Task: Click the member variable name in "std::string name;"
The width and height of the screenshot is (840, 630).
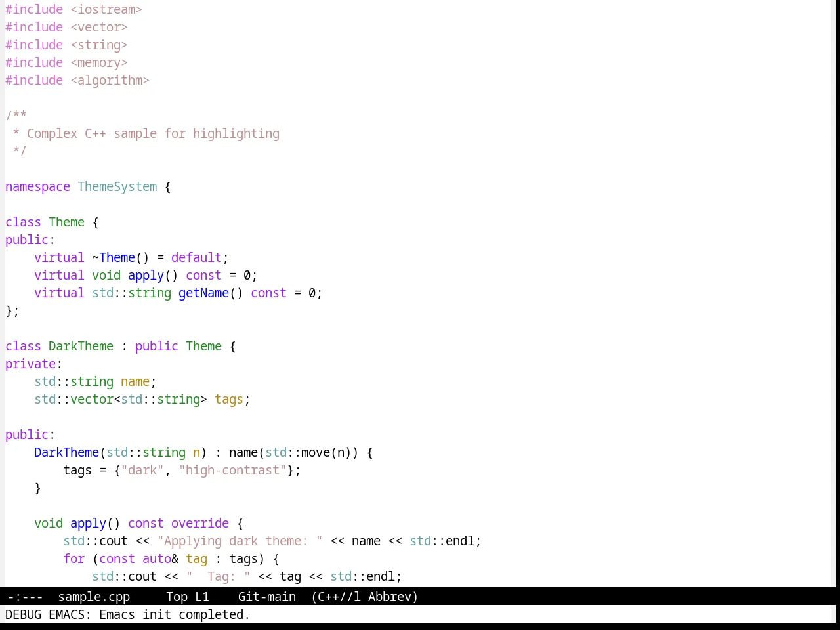Action: coord(135,381)
